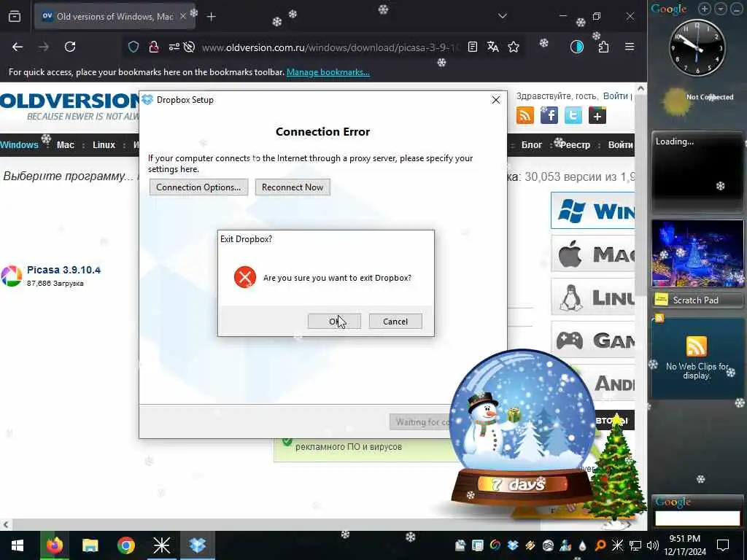Go back in the Firefox browser
The image size is (747, 560).
point(18,47)
